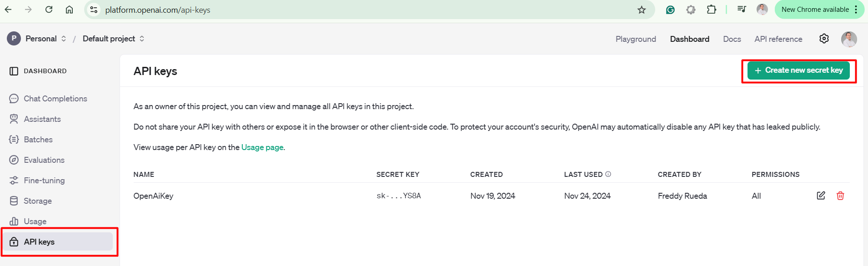Click the OpenAiKey name cell
Image resolution: width=868 pixels, height=266 pixels.
[153, 196]
